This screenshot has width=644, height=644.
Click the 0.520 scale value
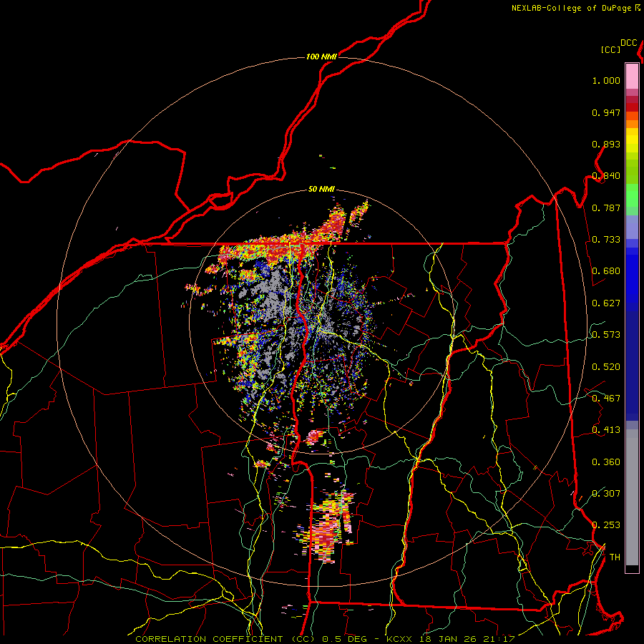pyautogui.click(x=606, y=367)
